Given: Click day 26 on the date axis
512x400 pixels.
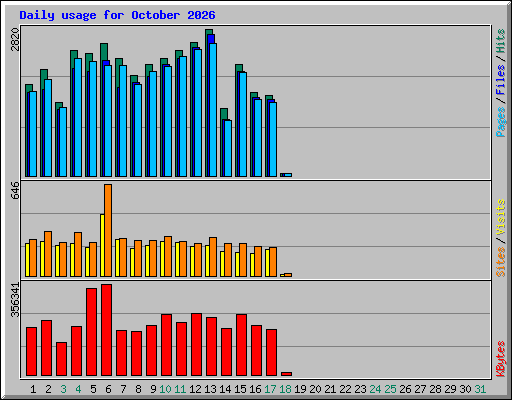Looking at the screenshot, I should (405, 389).
